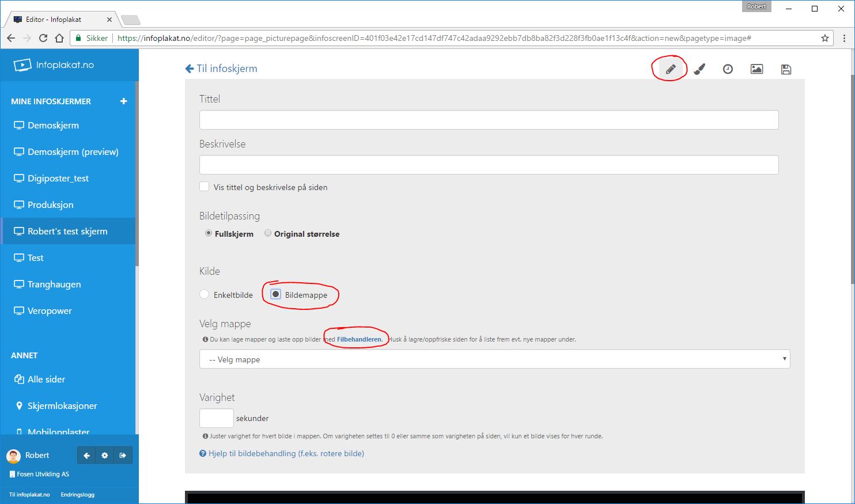Click the gear settings icon beside Robert
Image resolution: width=855 pixels, height=504 pixels.
pyautogui.click(x=104, y=456)
